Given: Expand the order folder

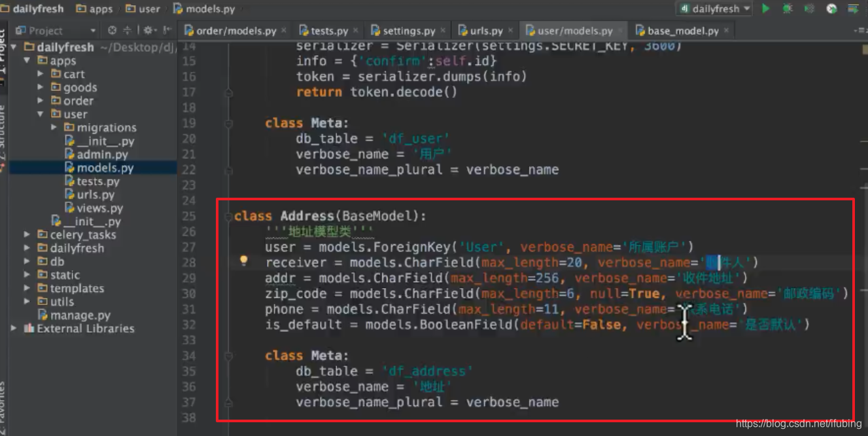Looking at the screenshot, I should pos(41,101).
